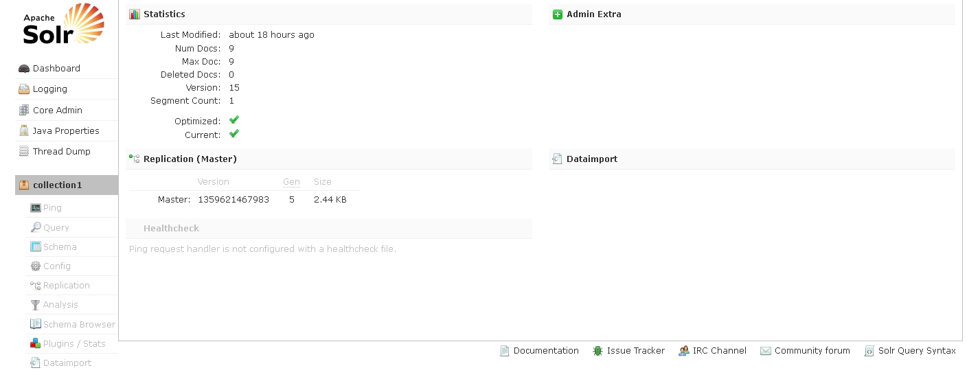Click the Query magnifier icon
Image resolution: width=980 pixels, height=390 pixels.
[36, 227]
